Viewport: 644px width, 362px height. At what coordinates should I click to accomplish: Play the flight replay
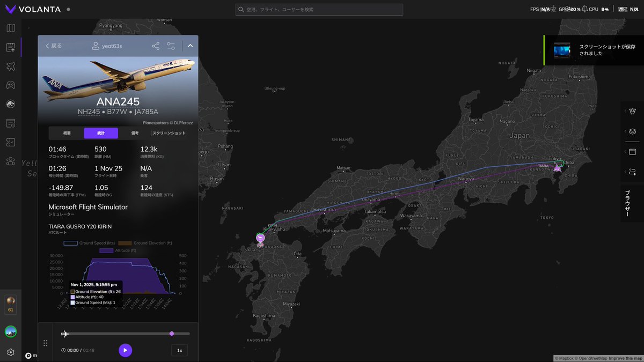[125, 350]
